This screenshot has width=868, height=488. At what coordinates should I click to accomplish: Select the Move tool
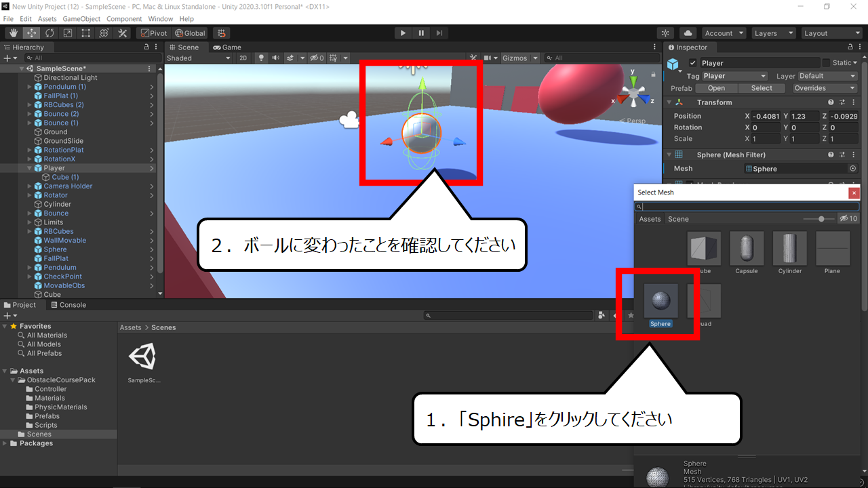coord(31,33)
